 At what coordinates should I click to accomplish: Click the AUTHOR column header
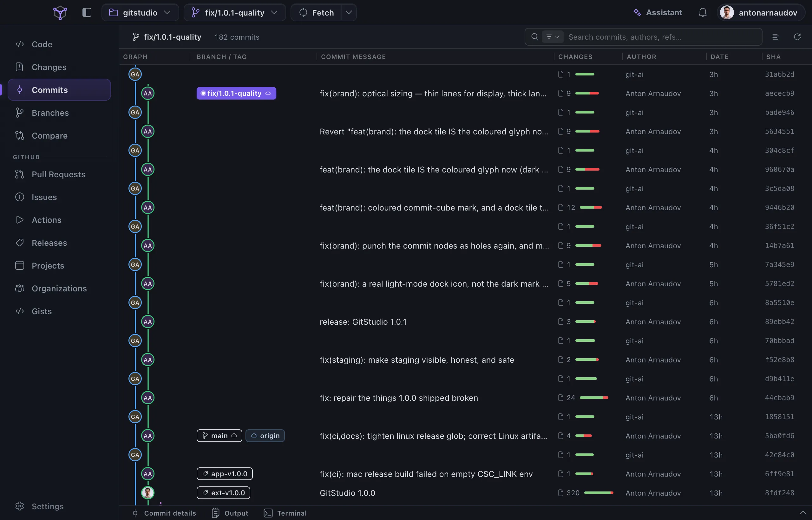(x=641, y=57)
